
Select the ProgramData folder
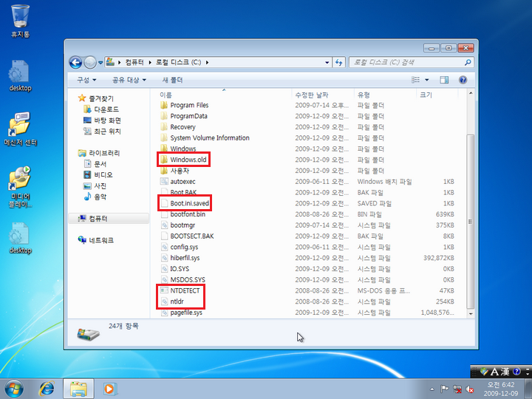184,116
